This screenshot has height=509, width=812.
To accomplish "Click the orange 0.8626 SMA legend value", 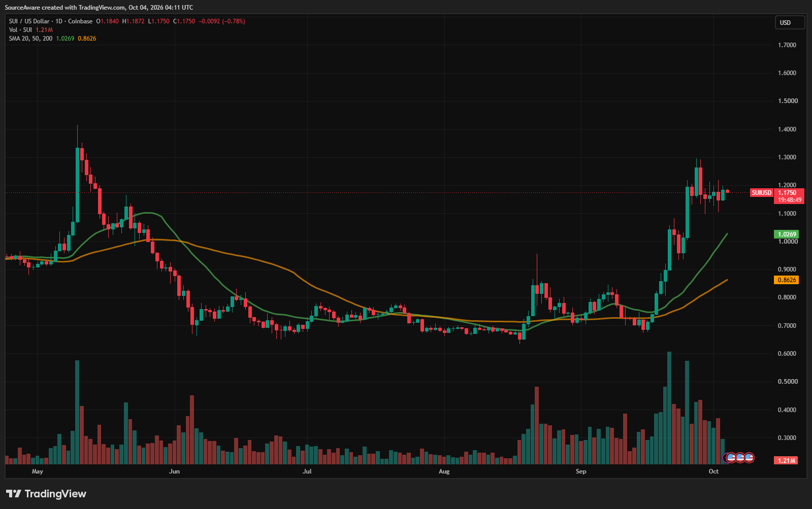I will tap(87, 39).
